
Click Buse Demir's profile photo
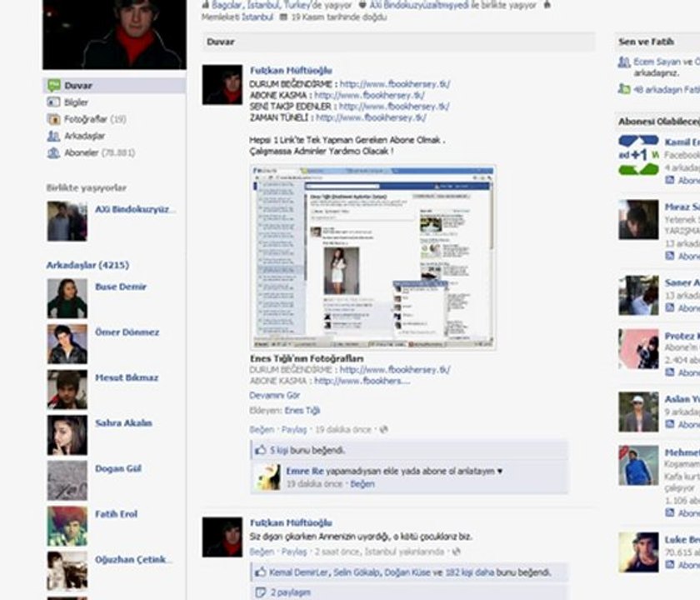point(67,298)
